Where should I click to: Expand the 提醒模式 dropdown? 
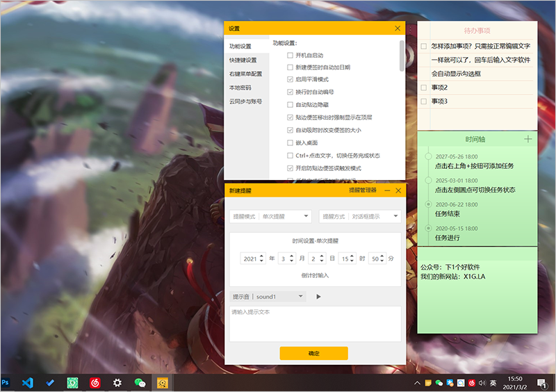tap(271, 217)
